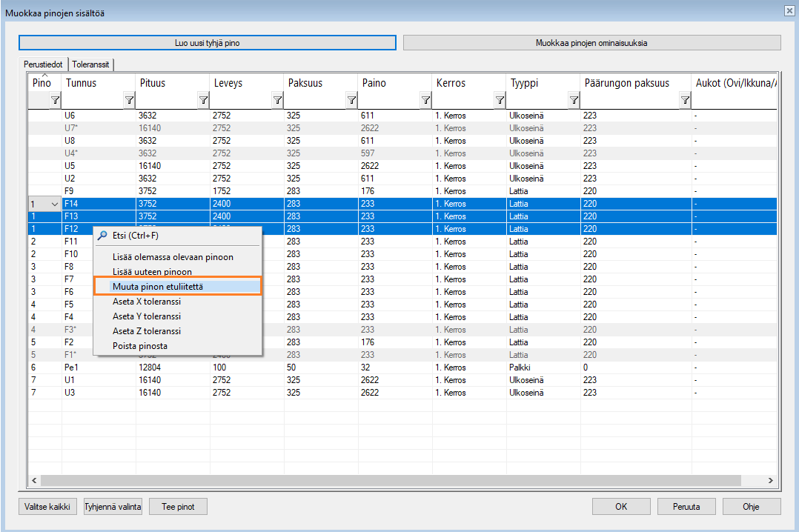Open filter for the Leveys column
The height and width of the screenshot is (532, 799).
[x=277, y=100]
